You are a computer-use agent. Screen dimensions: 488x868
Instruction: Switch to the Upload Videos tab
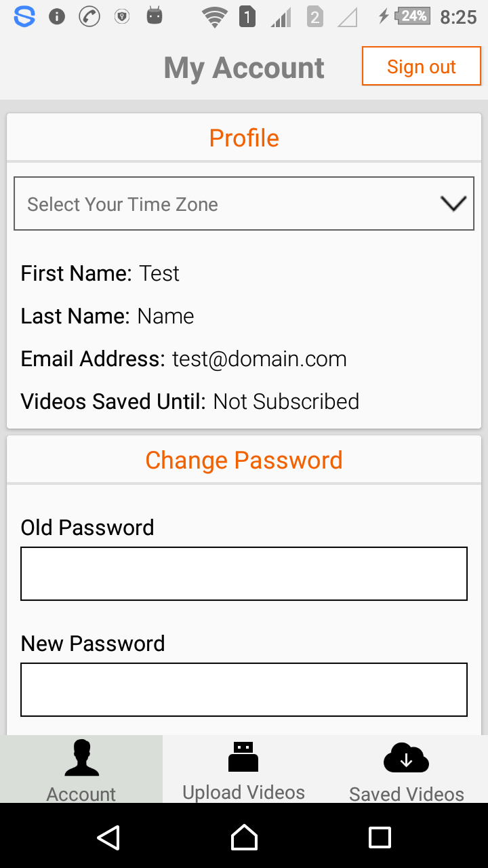(244, 792)
